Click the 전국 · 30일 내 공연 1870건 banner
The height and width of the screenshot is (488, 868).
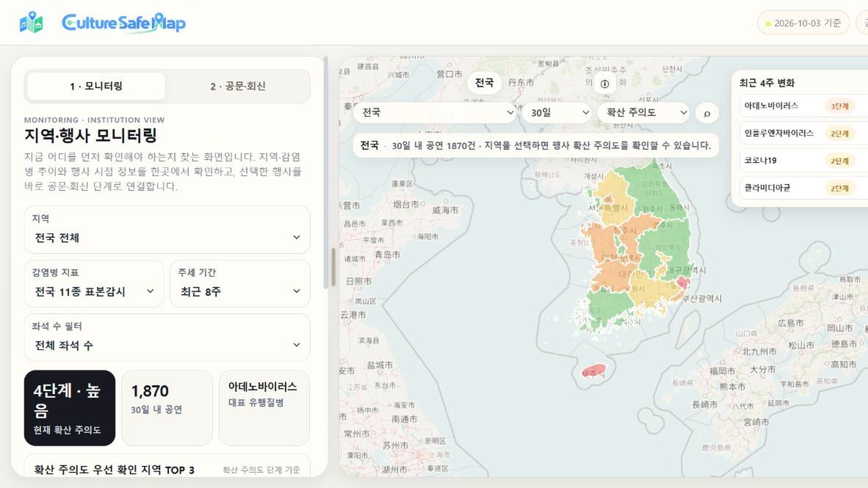(536, 145)
